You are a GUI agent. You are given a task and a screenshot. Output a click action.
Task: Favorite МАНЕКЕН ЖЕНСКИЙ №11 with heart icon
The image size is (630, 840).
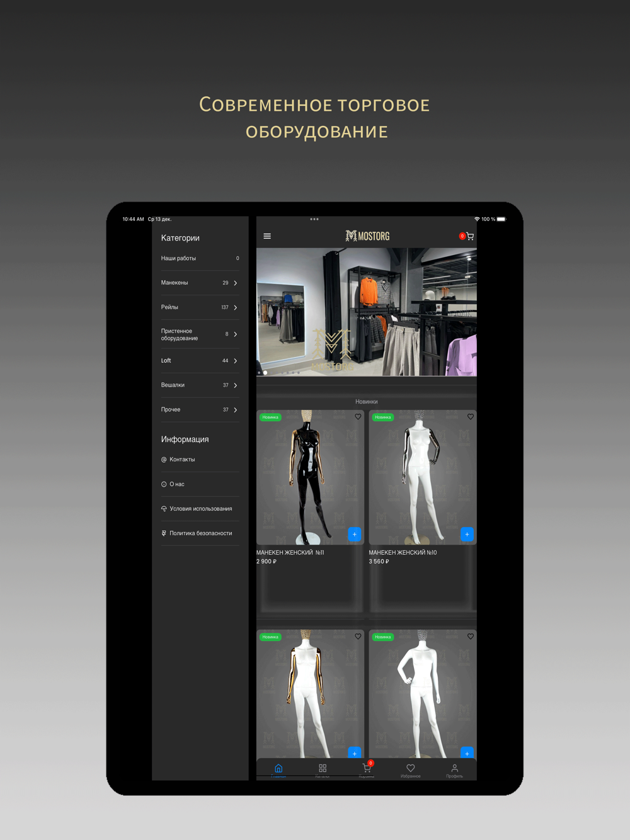tap(358, 417)
